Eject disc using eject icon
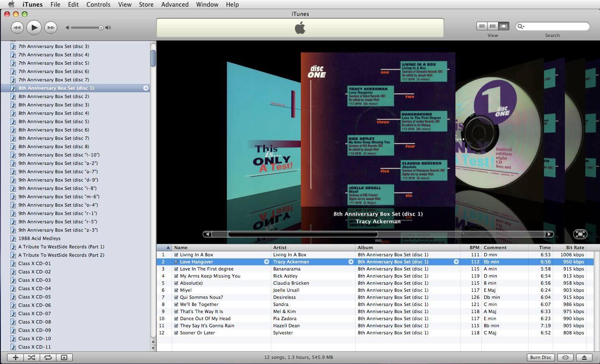 click(x=584, y=357)
